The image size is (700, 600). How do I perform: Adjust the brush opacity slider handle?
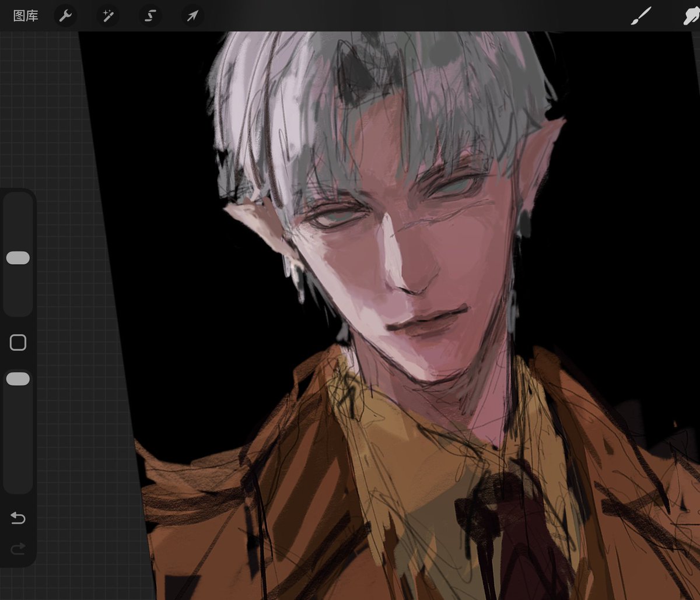coord(18,379)
